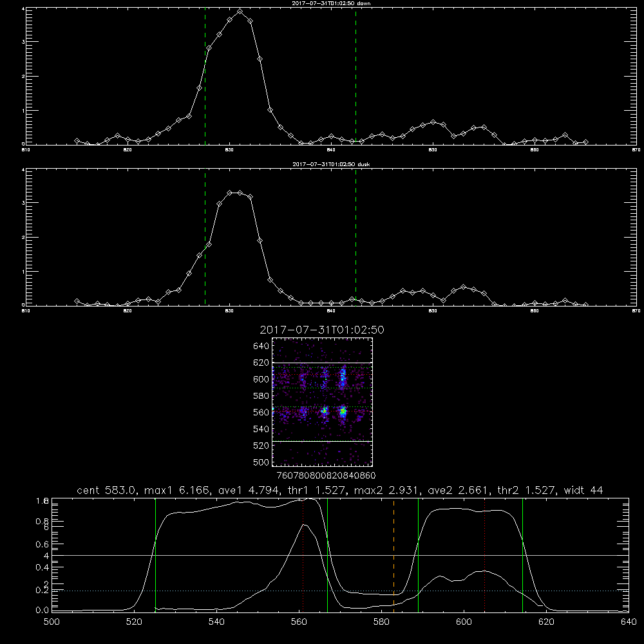The width and height of the screenshot is (644, 644).
Task: Click the y-axis label 580 beside spectral image
Action: [261, 396]
